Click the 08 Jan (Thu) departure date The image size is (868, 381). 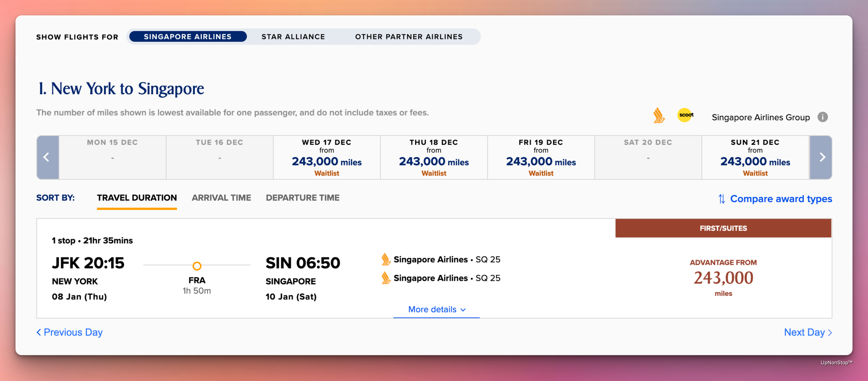point(79,297)
